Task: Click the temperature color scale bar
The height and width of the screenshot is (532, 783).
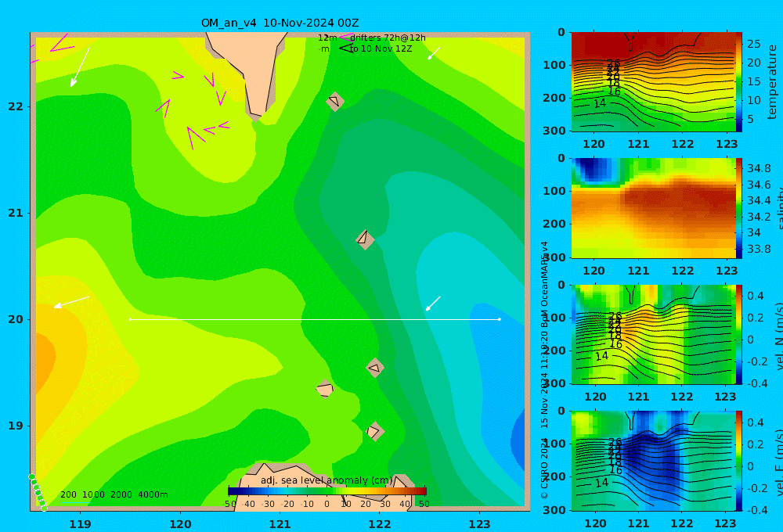Action: pyautogui.click(x=739, y=82)
